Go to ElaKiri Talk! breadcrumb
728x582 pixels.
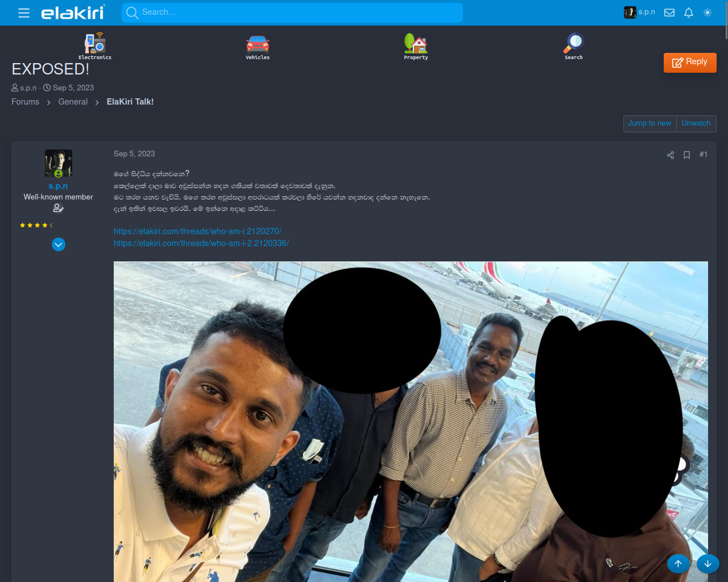click(130, 102)
